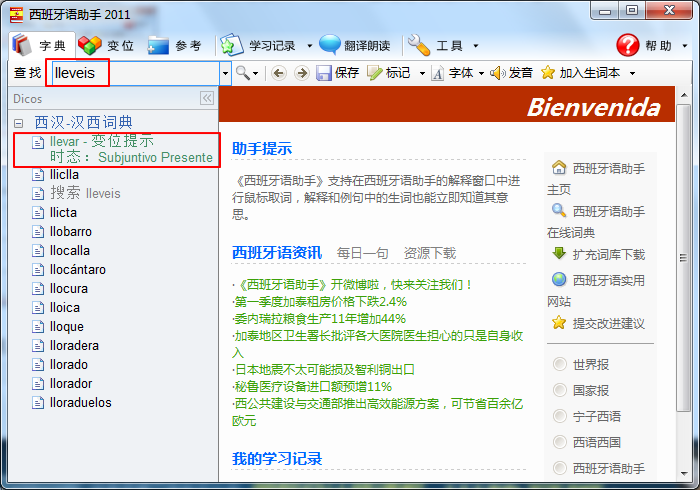Expand the magnifier search options arrow
This screenshot has height=490, width=700.
pos(255,73)
